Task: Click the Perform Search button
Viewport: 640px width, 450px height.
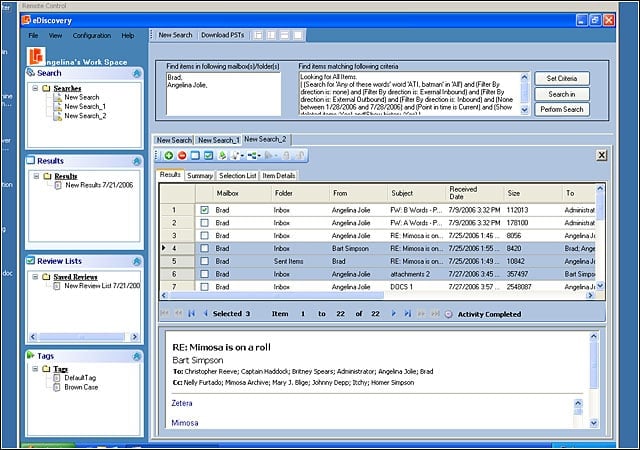Action: tap(562, 109)
